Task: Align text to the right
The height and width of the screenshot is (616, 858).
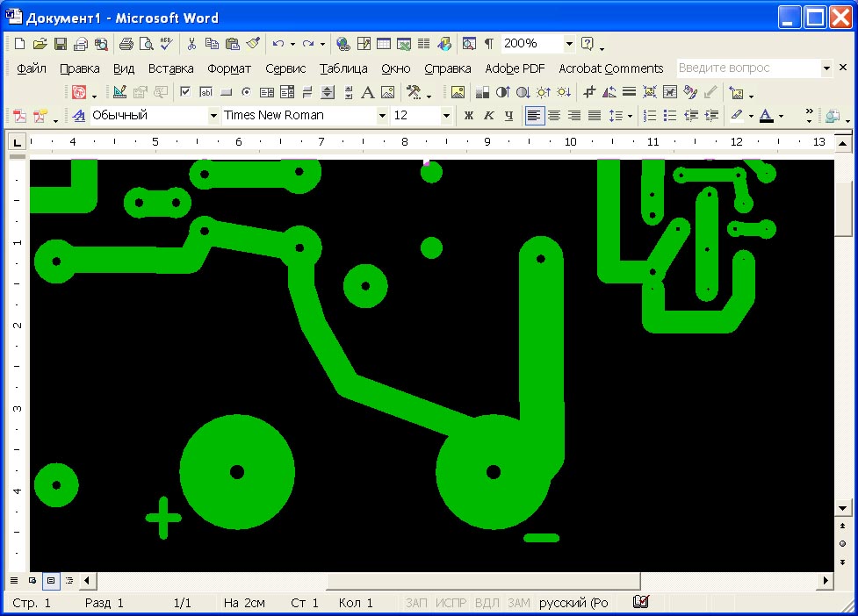Action: tap(574, 115)
